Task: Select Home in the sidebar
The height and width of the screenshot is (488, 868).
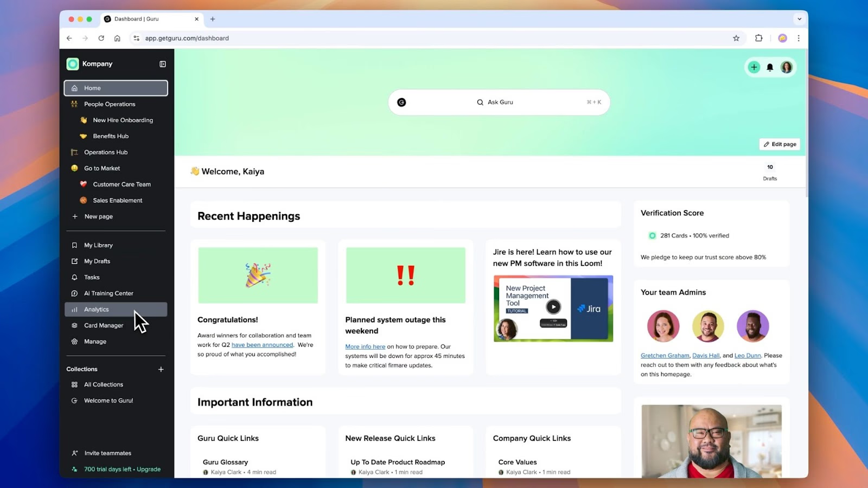Action: coord(116,88)
